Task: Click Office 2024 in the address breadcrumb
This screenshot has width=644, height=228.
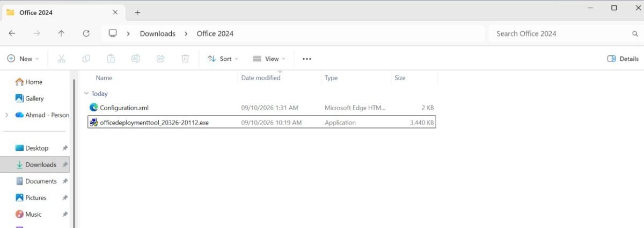Action: (x=215, y=33)
